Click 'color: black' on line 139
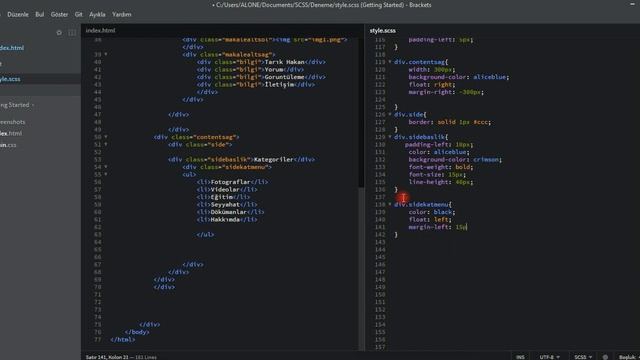This screenshot has width=640, height=360. pyautogui.click(x=431, y=212)
